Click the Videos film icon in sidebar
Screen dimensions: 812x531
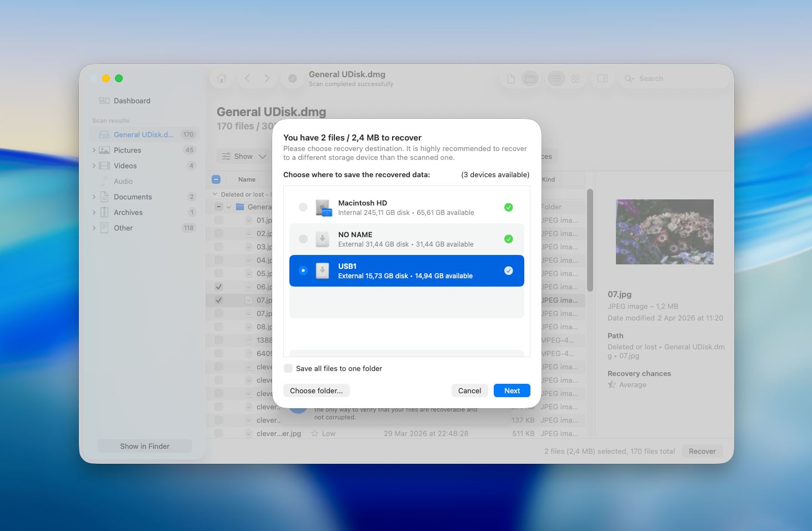pyautogui.click(x=104, y=166)
